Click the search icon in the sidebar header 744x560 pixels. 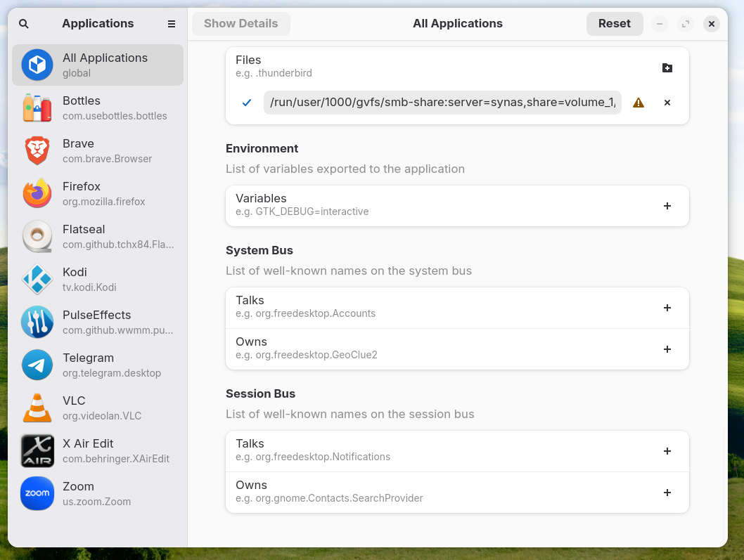coord(24,24)
